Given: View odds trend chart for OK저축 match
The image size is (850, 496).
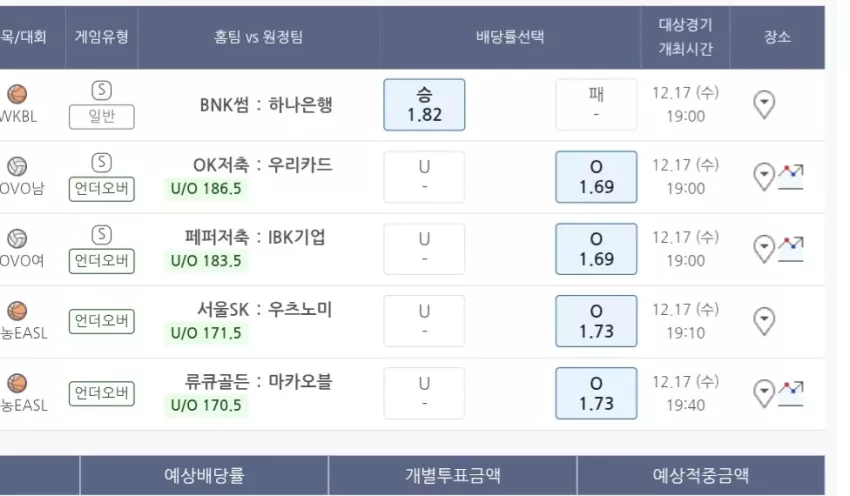Looking at the screenshot, I should [791, 177].
